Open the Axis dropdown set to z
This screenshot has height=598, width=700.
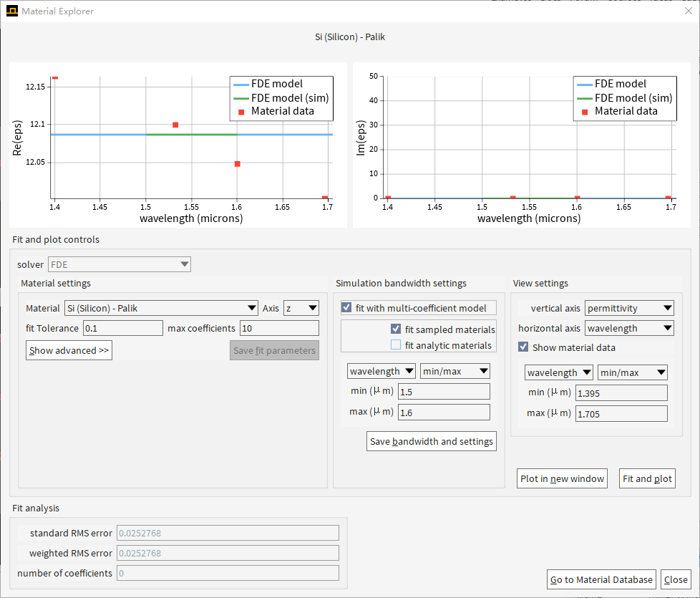301,308
